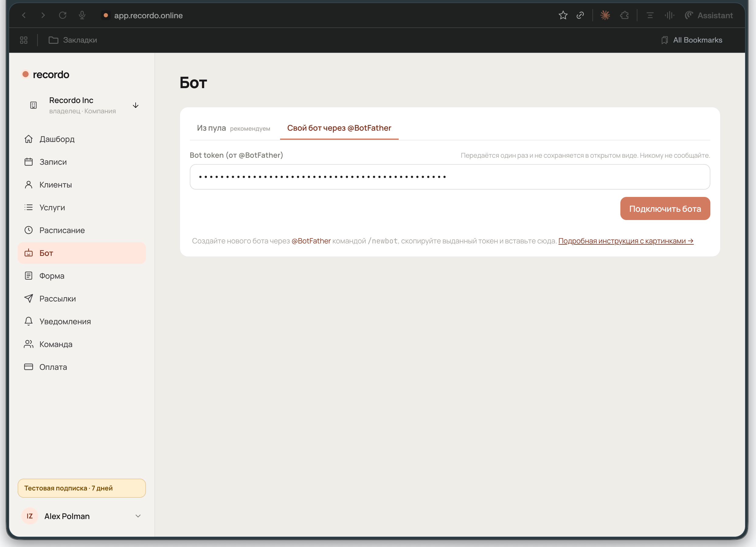Click the Подключить бота button

point(665,208)
